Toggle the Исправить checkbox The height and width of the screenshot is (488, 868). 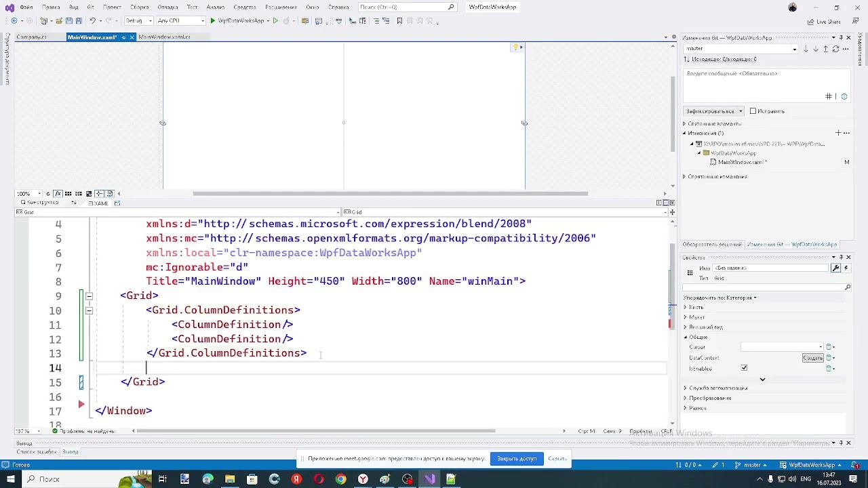click(x=753, y=111)
